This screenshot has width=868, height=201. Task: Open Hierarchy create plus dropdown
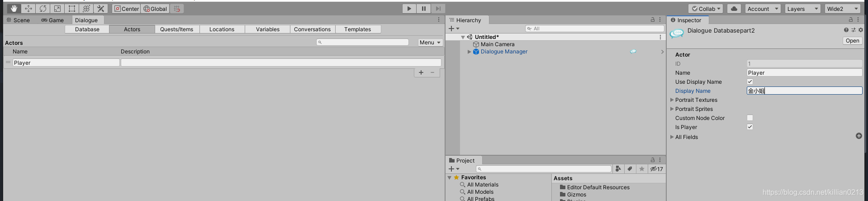[x=454, y=29]
